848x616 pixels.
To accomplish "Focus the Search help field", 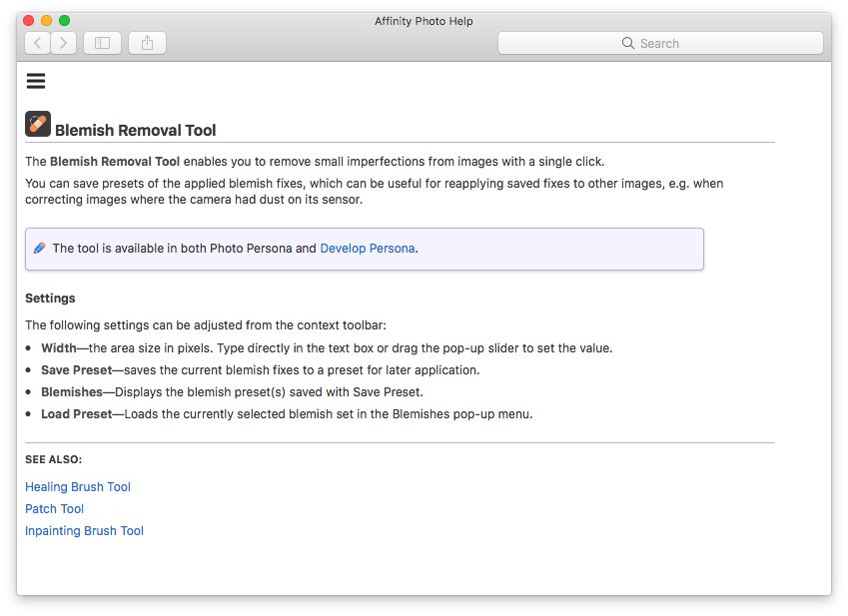I will coord(660,43).
